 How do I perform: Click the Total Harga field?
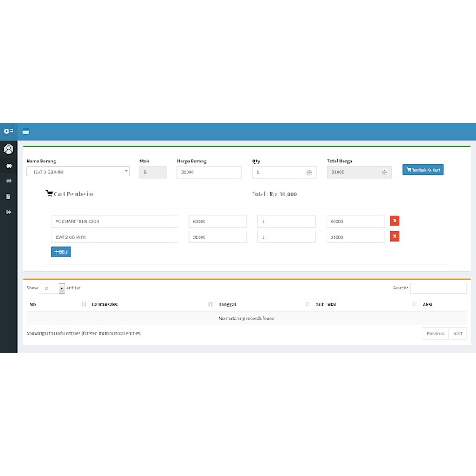click(x=359, y=172)
